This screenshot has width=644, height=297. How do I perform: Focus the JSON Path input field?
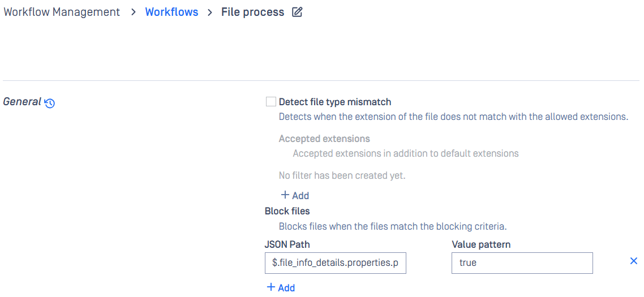pos(336,263)
